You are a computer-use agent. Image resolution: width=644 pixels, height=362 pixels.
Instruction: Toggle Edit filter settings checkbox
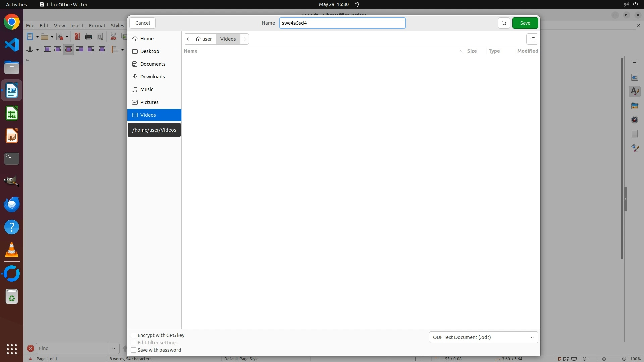(x=133, y=343)
